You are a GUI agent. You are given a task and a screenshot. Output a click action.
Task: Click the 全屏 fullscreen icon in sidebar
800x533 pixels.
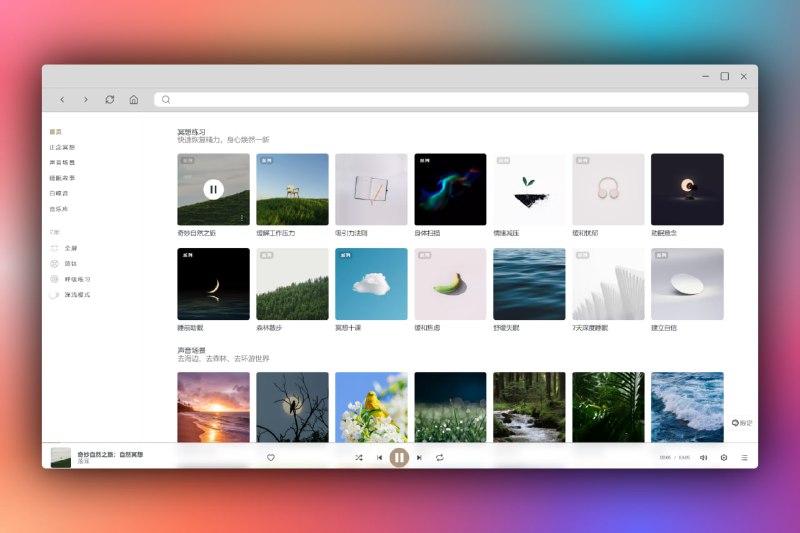tap(55, 248)
